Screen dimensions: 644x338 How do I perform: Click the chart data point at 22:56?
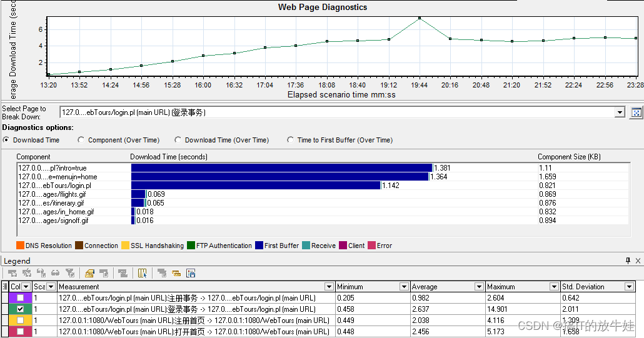tap(605, 37)
